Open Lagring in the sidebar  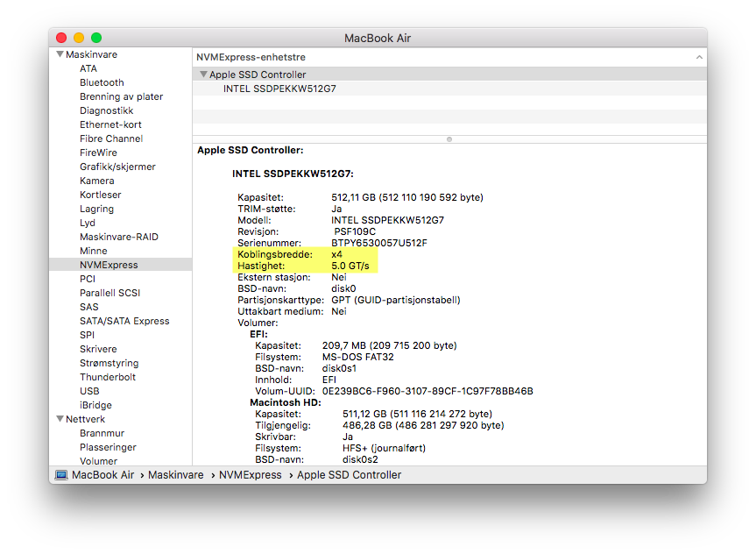click(x=97, y=209)
